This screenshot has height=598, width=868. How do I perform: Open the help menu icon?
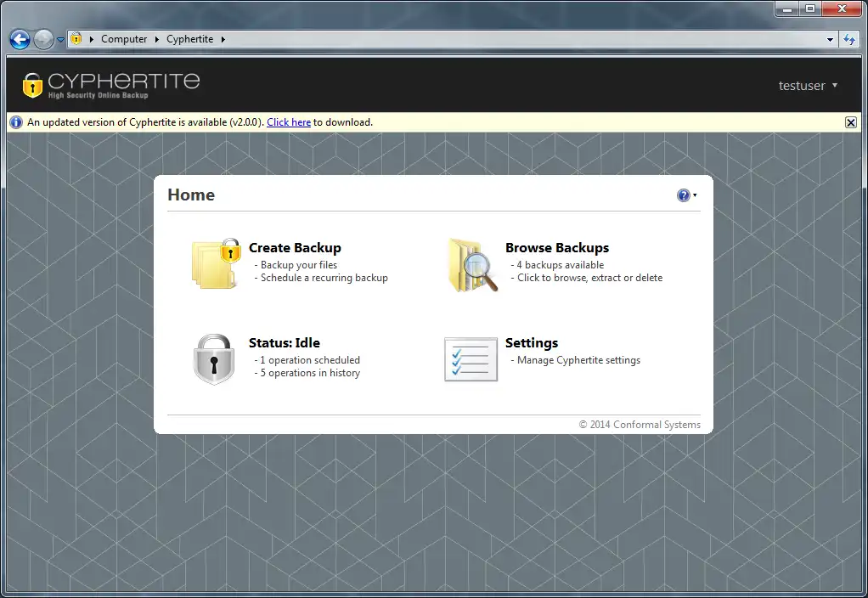686,195
